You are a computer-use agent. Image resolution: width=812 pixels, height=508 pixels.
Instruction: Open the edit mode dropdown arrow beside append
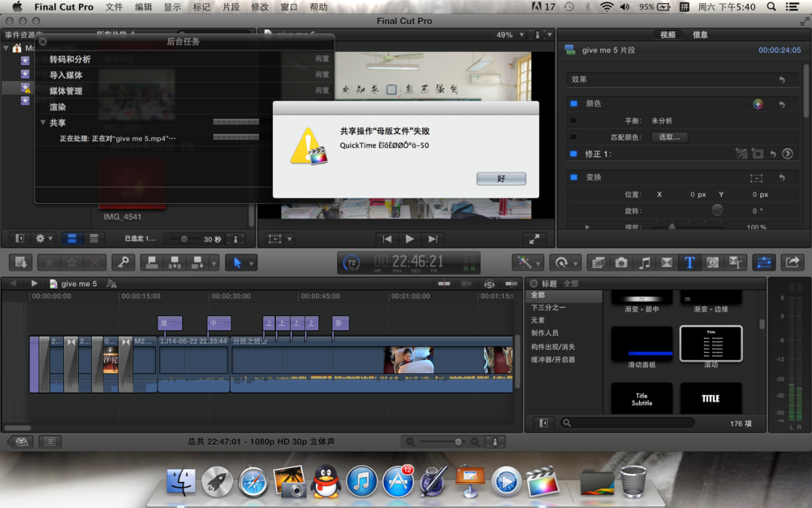click(x=214, y=263)
